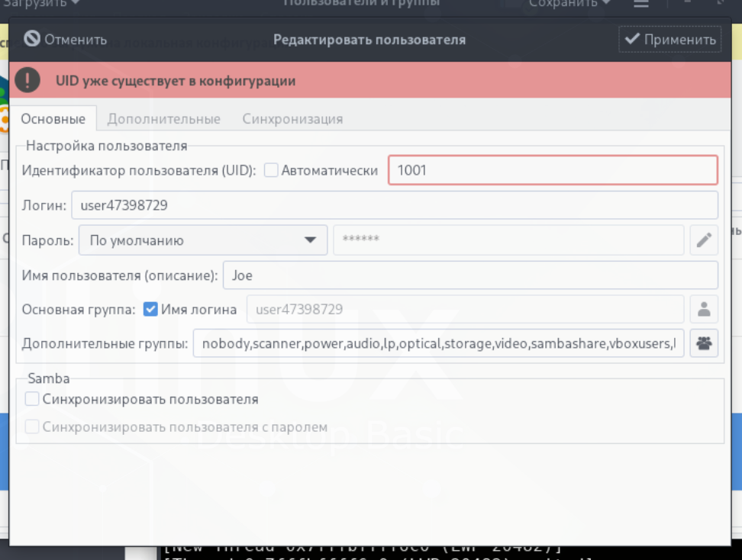Screen dimensions: 742x560
Task: Focus the Логин field with user47398729
Action: click(394, 205)
